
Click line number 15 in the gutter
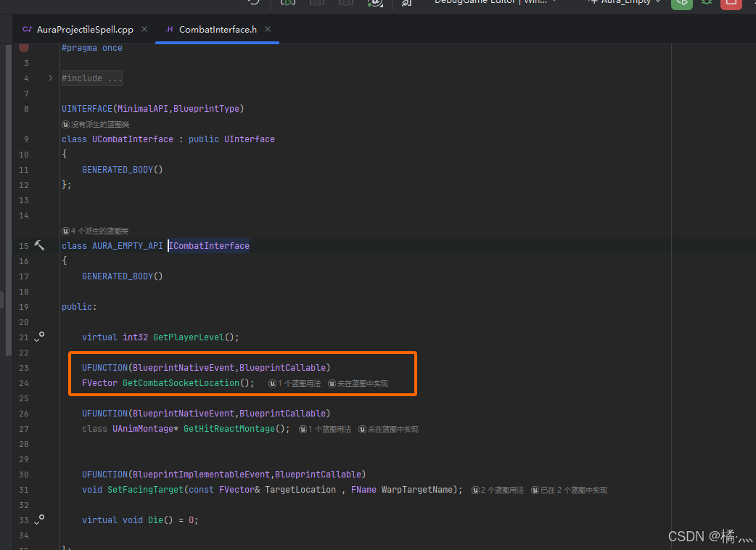24,246
